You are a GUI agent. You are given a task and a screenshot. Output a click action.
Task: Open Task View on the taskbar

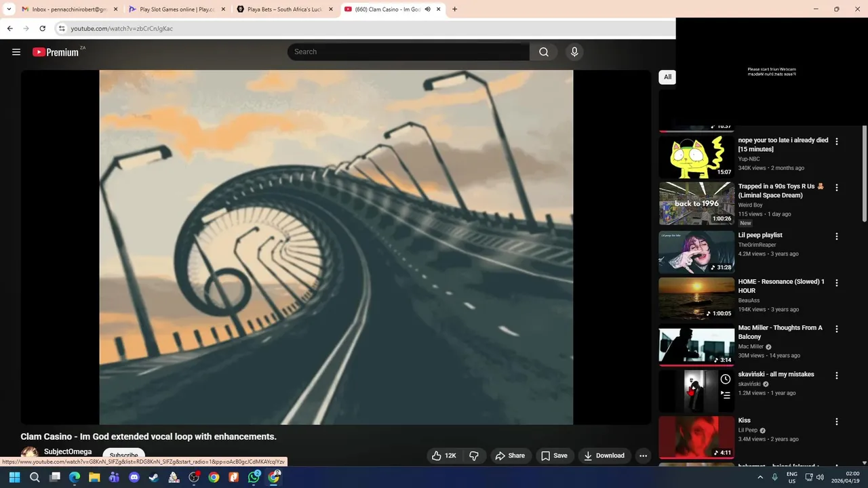[x=55, y=478]
